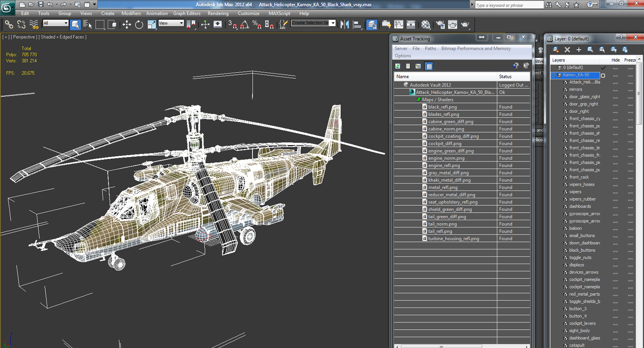Click Delete Layer X icon in Layer panel
644x348 pixels.
(567, 50)
